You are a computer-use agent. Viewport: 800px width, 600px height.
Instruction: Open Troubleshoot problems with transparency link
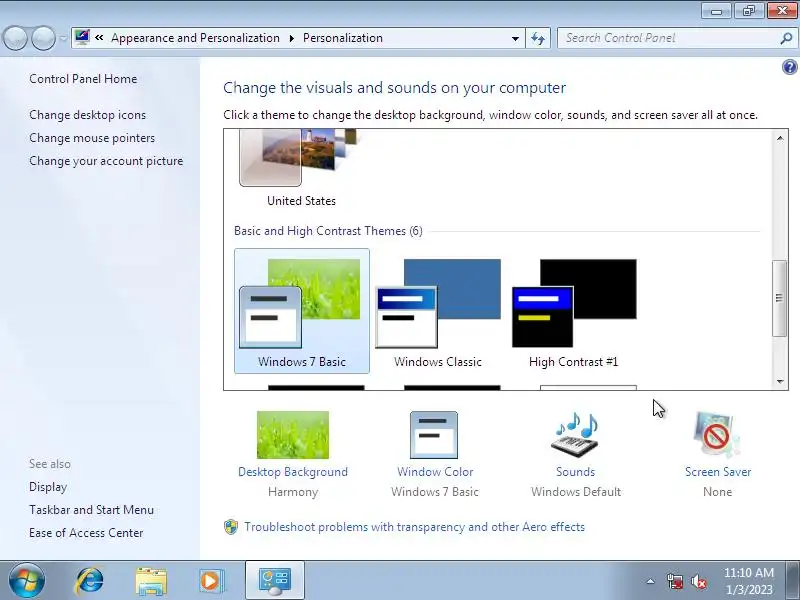click(x=414, y=527)
